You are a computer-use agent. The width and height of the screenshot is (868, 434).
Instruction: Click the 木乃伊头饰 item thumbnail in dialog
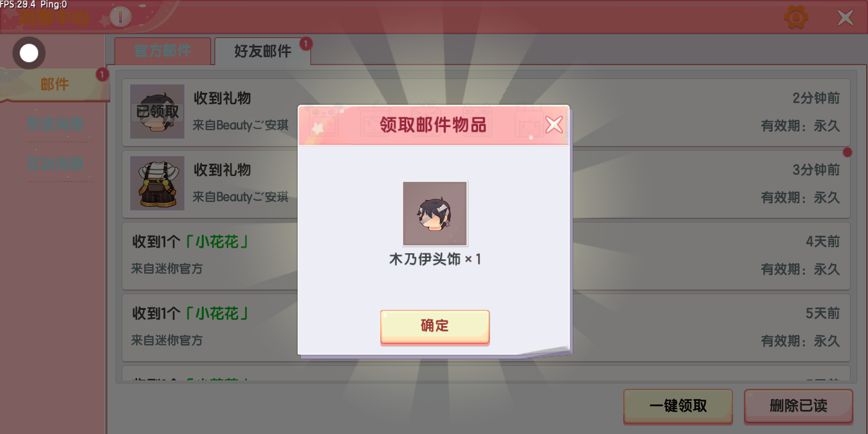435,213
